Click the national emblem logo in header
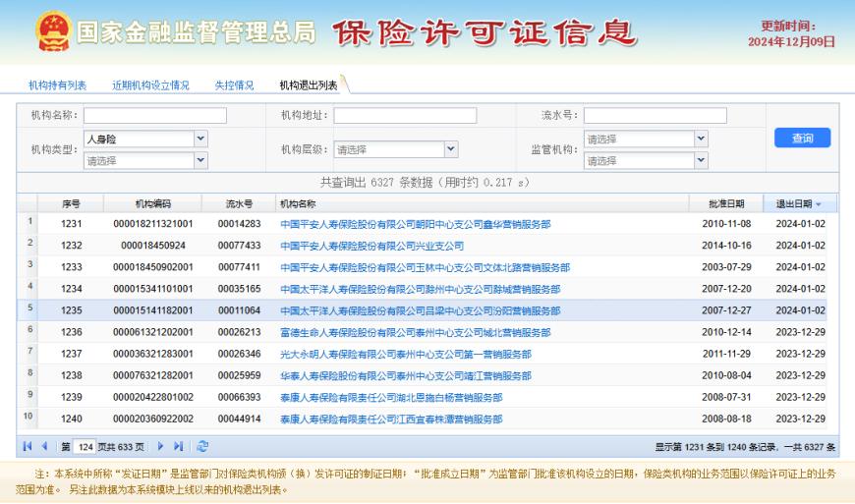 point(53,31)
